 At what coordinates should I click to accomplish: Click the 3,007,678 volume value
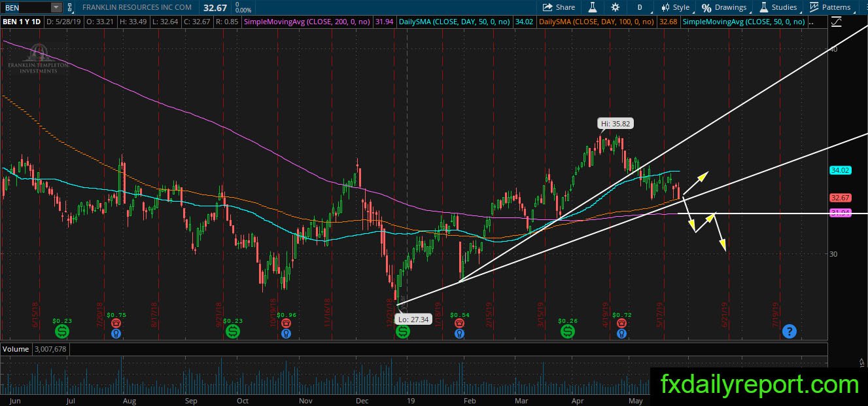point(50,350)
